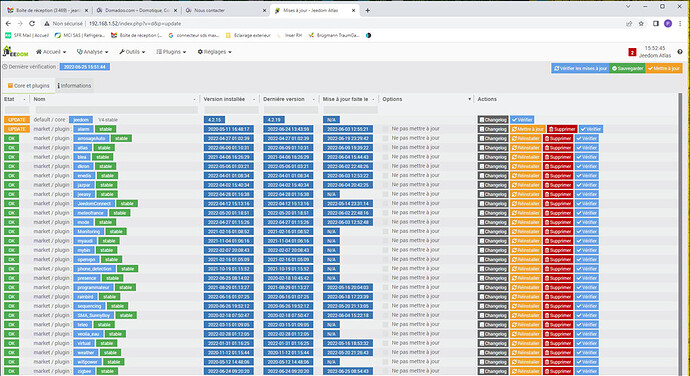The image size is (690, 376).
Task: Click the help question mark icon
Action: point(680,52)
